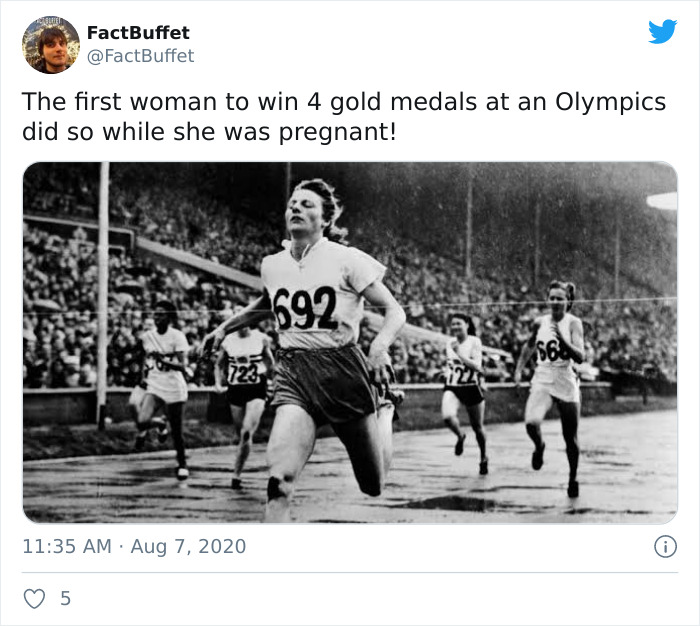Like the tweet with the heart icon
Image resolution: width=700 pixels, height=626 pixels.
(34, 599)
